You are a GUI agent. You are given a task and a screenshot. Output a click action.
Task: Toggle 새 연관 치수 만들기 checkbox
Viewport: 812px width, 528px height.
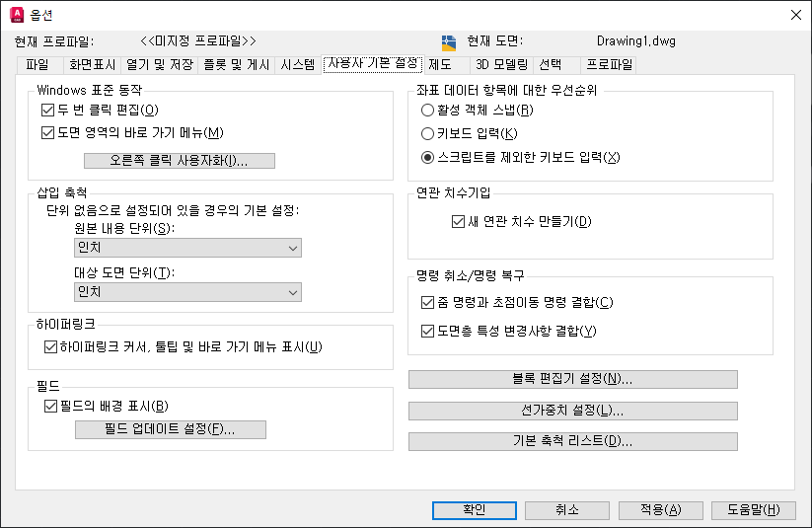(x=458, y=221)
